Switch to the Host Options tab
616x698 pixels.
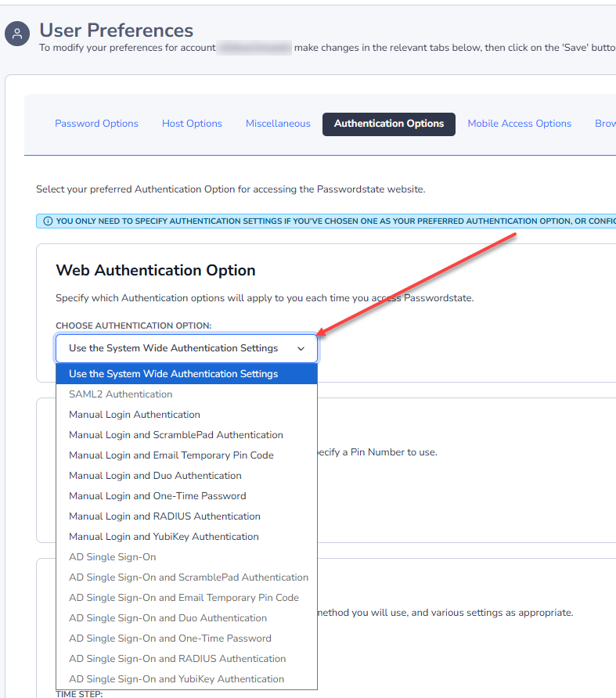192,124
